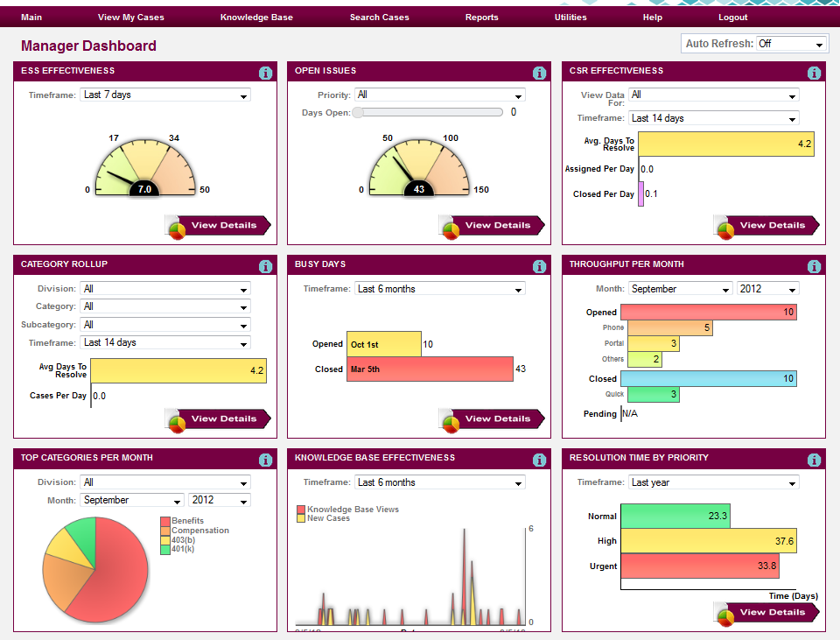This screenshot has height=640, width=840.
Task: Open Knowledge Base menu item
Action: (256, 18)
